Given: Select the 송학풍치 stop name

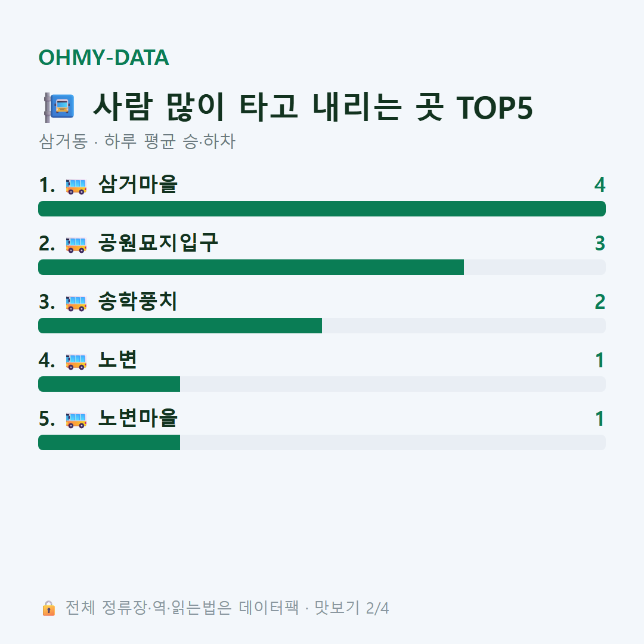Looking at the screenshot, I should click(138, 301).
